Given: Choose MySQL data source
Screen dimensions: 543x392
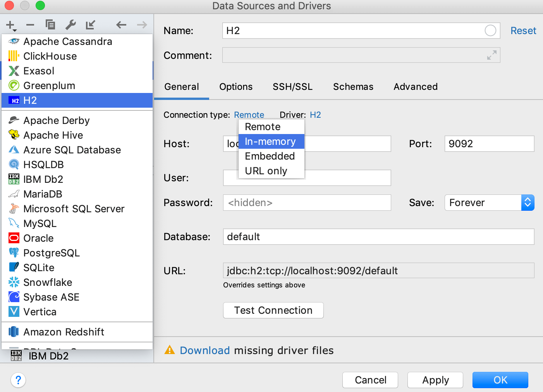Looking at the screenshot, I should pyautogui.click(x=77, y=224).
